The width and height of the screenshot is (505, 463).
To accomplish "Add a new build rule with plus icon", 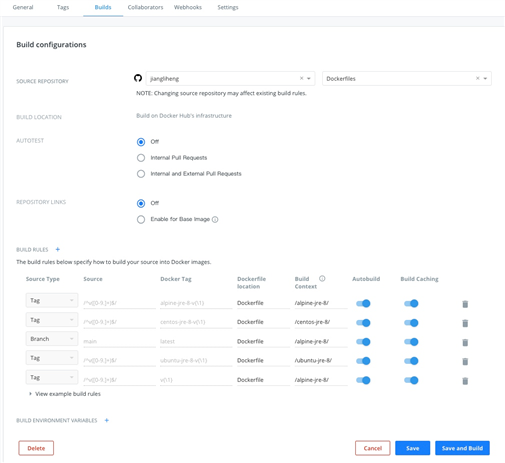I will pyautogui.click(x=58, y=249).
